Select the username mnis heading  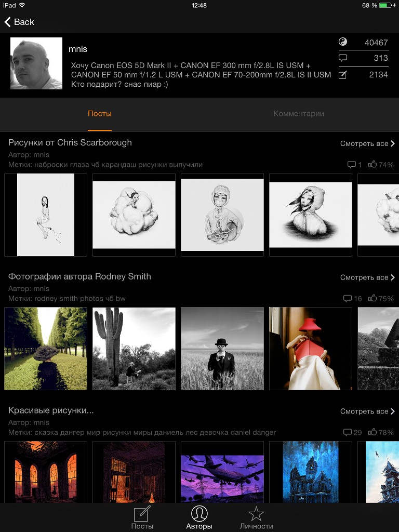pos(78,49)
